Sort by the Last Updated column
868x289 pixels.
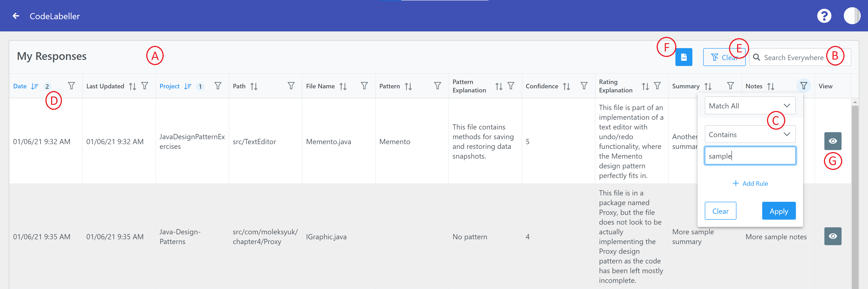pos(132,86)
